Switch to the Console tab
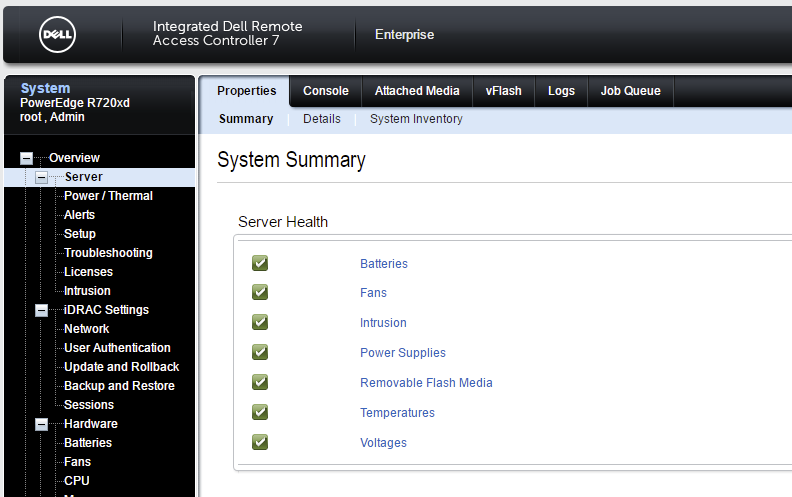 326,91
